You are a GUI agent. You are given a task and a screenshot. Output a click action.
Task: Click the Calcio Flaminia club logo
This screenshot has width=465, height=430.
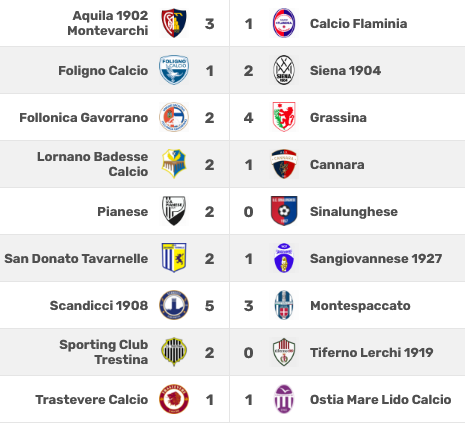point(284,23)
